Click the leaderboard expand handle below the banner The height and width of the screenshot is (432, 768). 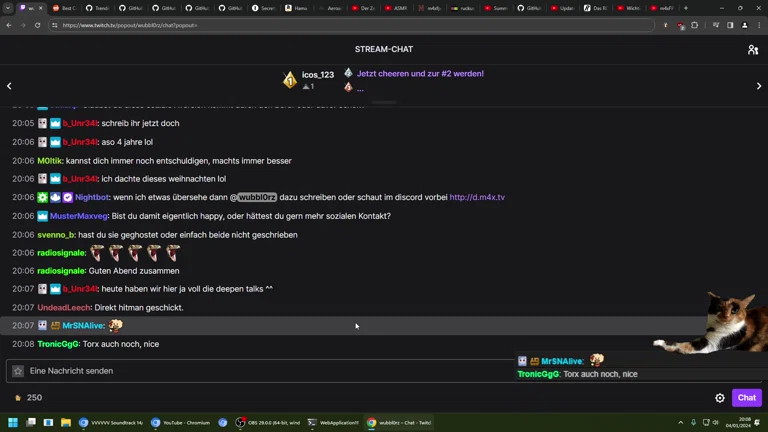[x=384, y=102]
